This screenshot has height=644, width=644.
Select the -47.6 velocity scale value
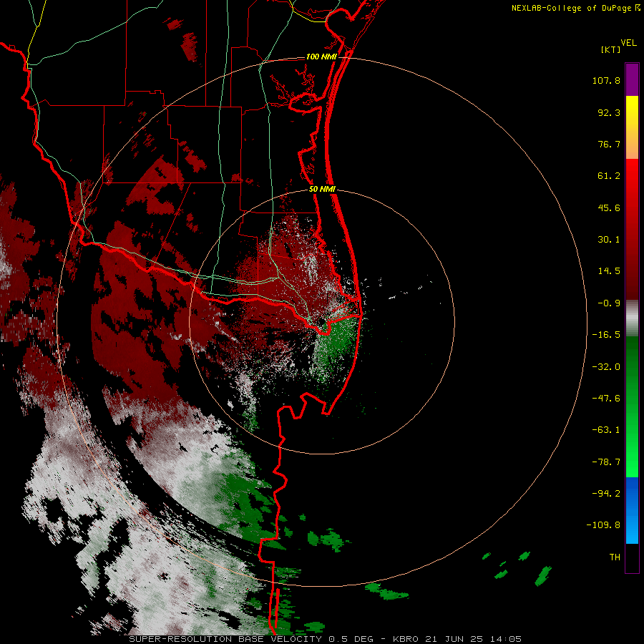[x=606, y=399]
